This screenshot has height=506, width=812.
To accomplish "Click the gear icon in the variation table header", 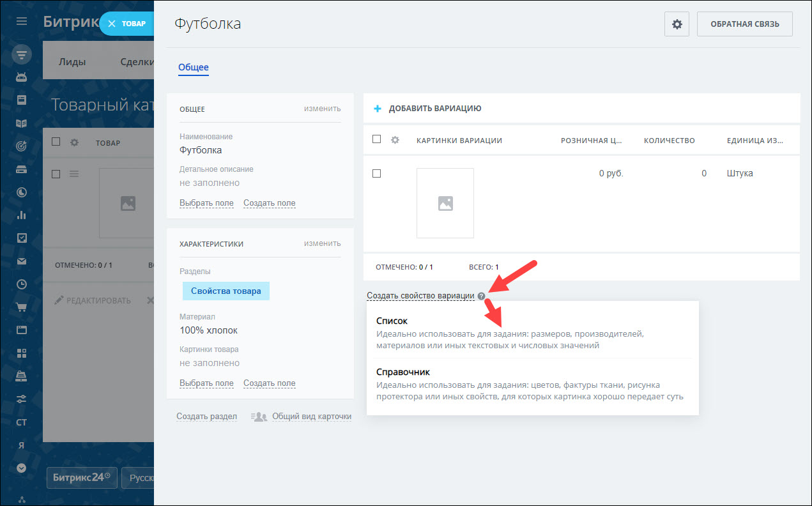I will click(x=395, y=139).
